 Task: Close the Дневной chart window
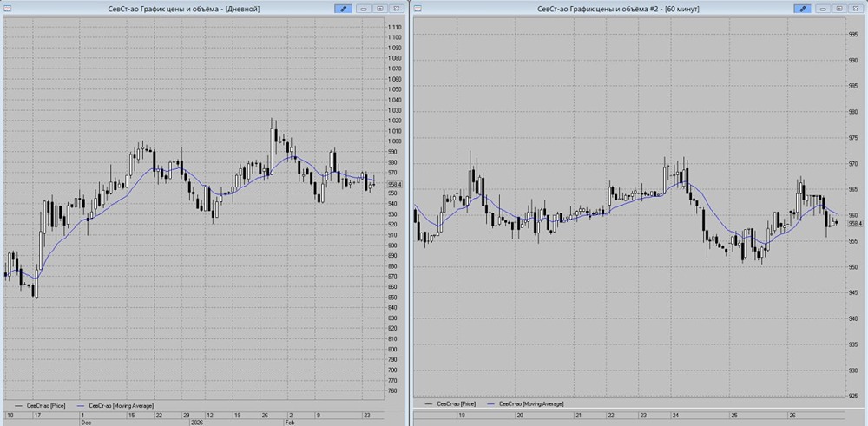[x=397, y=9]
